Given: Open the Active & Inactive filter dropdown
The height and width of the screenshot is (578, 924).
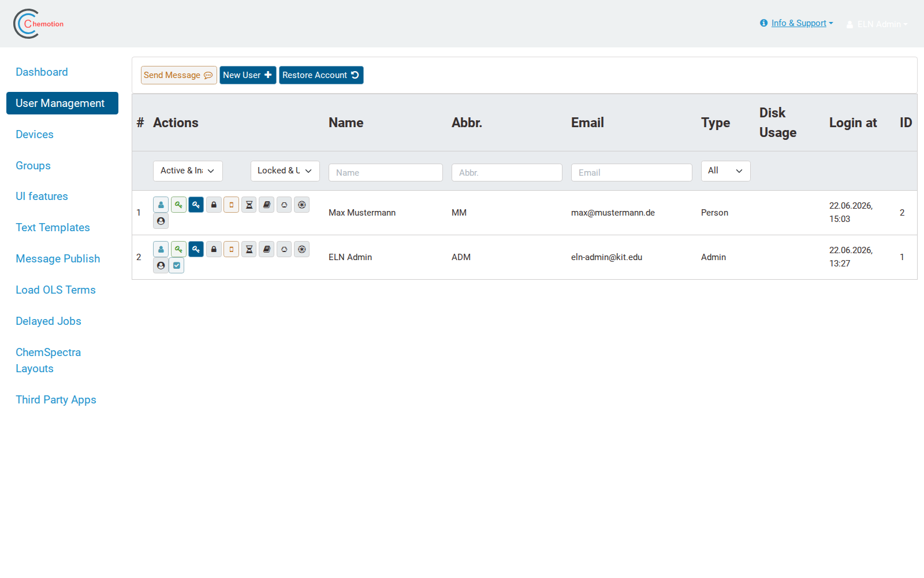Looking at the screenshot, I should coord(188,171).
